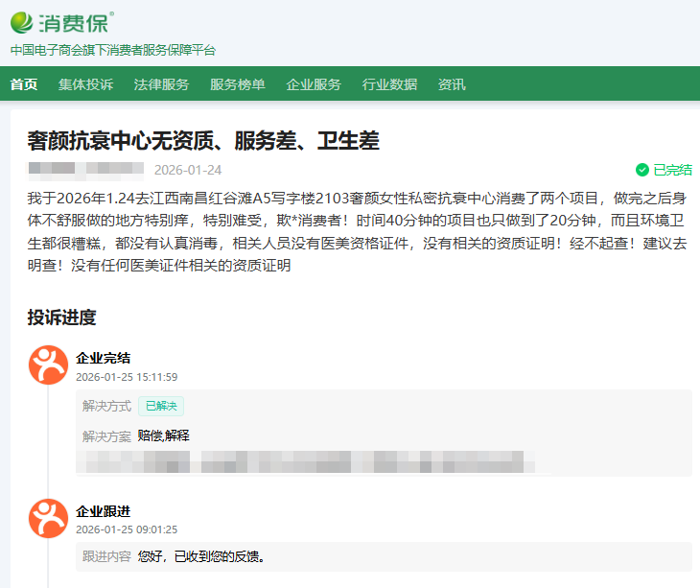
Task: Switch to the 资讯 tab
Action: coord(452,84)
